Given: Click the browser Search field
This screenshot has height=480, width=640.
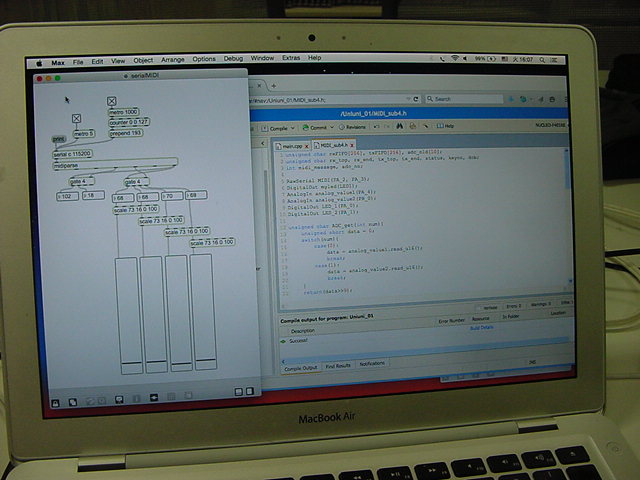Looking at the screenshot, I should tap(464, 99).
